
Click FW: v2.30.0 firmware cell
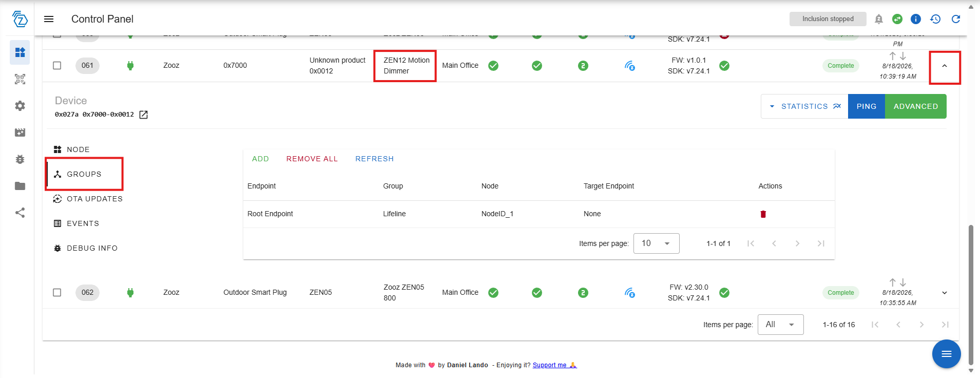click(689, 288)
